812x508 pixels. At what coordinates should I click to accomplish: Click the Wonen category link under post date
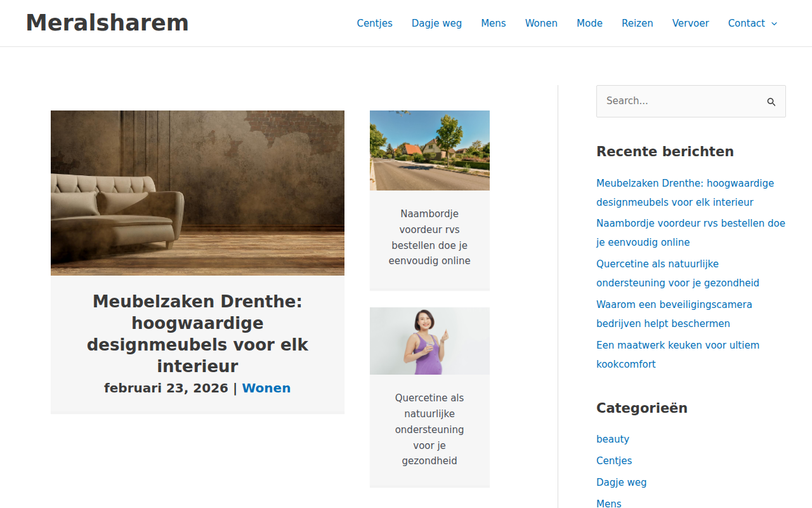tap(266, 388)
